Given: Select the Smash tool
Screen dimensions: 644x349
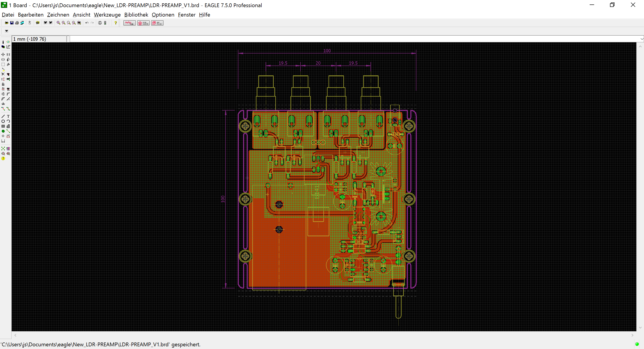Looking at the screenshot, I should [x=3, y=94].
